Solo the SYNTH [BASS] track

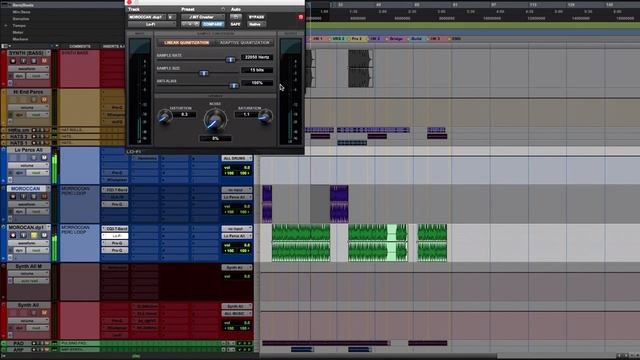click(34, 61)
